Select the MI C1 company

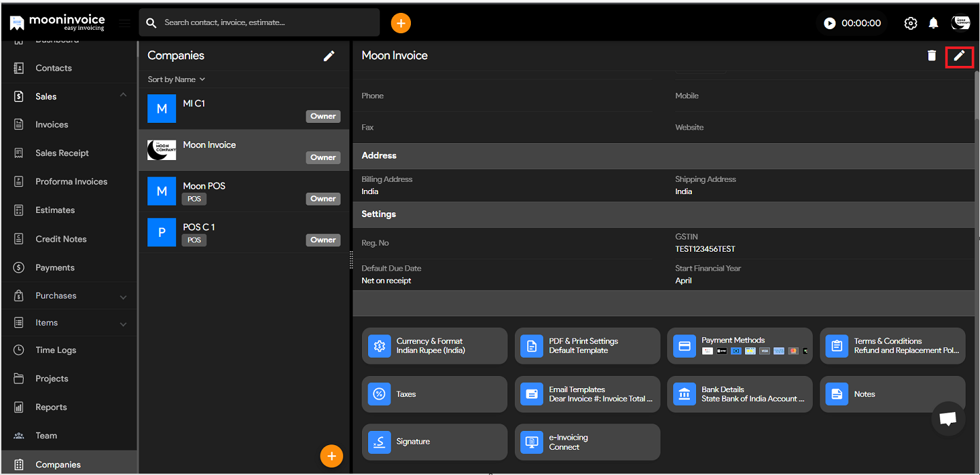244,109
